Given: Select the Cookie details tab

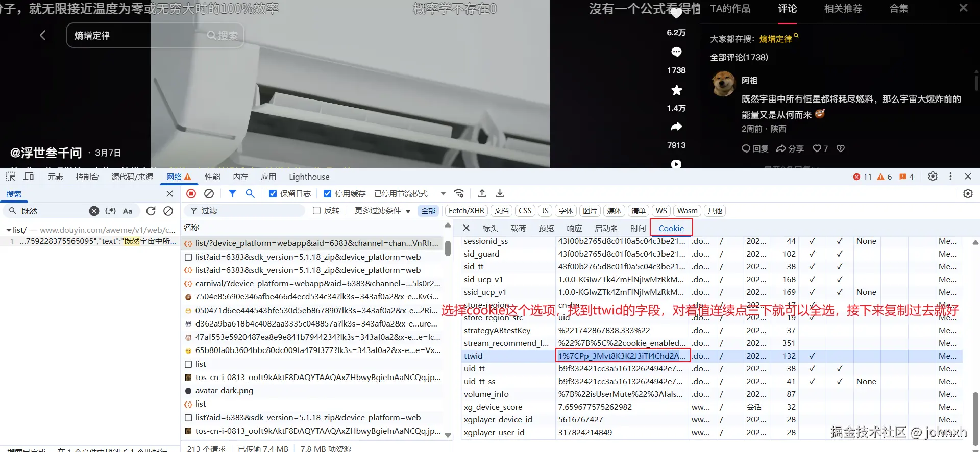Looking at the screenshot, I should [x=671, y=228].
